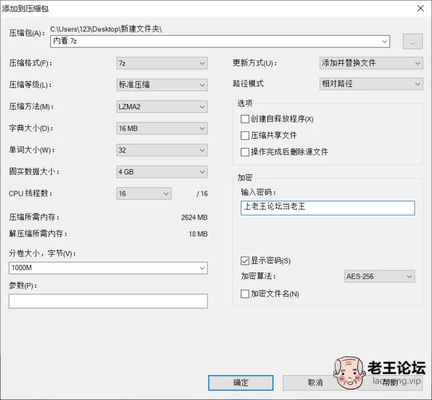Click the 参数 input field
This screenshot has width=432, height=400.
tap(108, 301)
